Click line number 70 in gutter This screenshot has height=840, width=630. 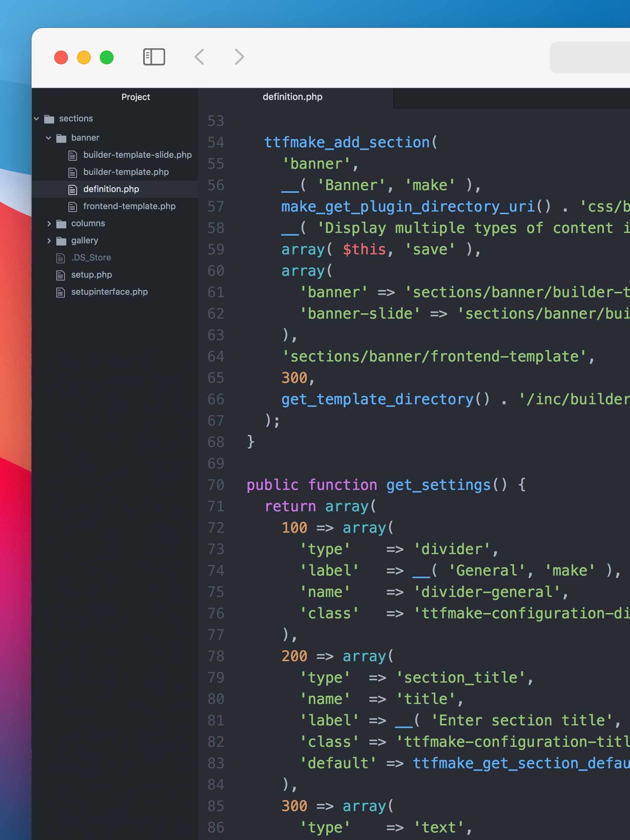coord(216,485)
